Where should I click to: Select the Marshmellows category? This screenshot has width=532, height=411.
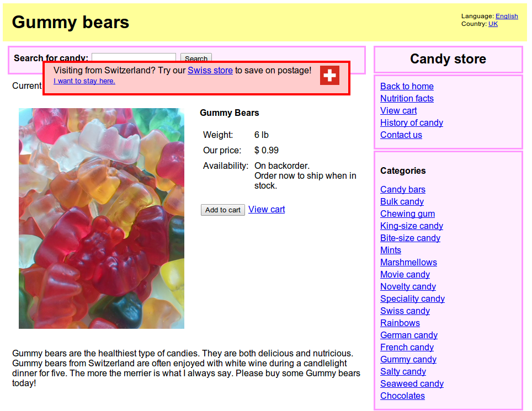[x=408, y=262]
